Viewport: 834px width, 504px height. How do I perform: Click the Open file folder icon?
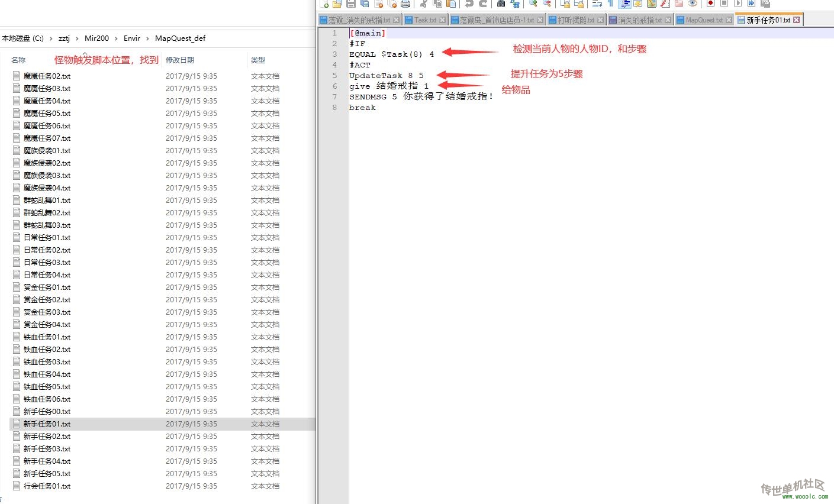coord(337,4)
